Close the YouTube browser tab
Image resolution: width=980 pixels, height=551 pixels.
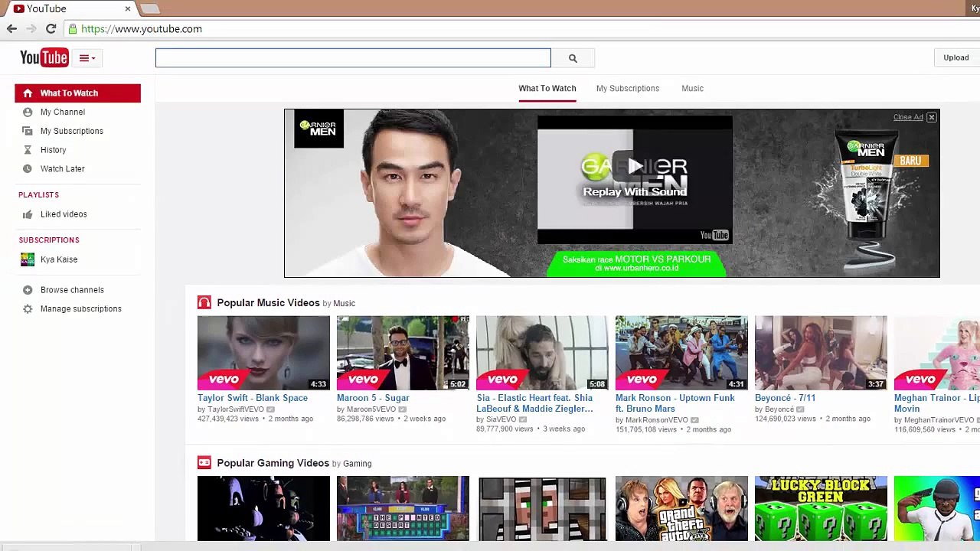click(128, 8)
